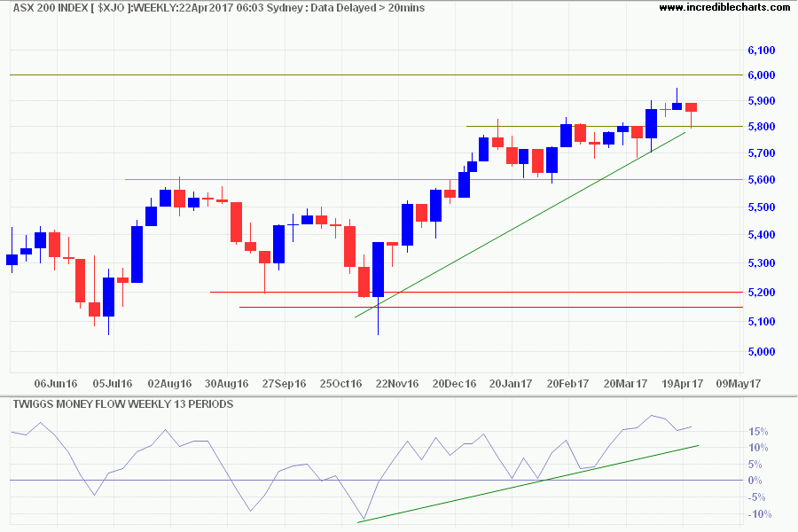
Task: Select the 5,300 price axis label
Action: coord(762,263)
